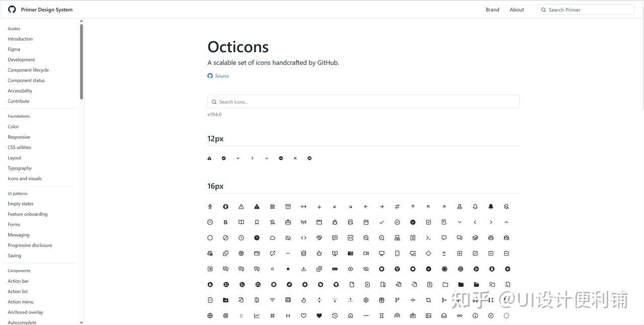This screenshot has height=325, width=644.
Task: Select the archive box icon
Action: [x=288, y=207]
